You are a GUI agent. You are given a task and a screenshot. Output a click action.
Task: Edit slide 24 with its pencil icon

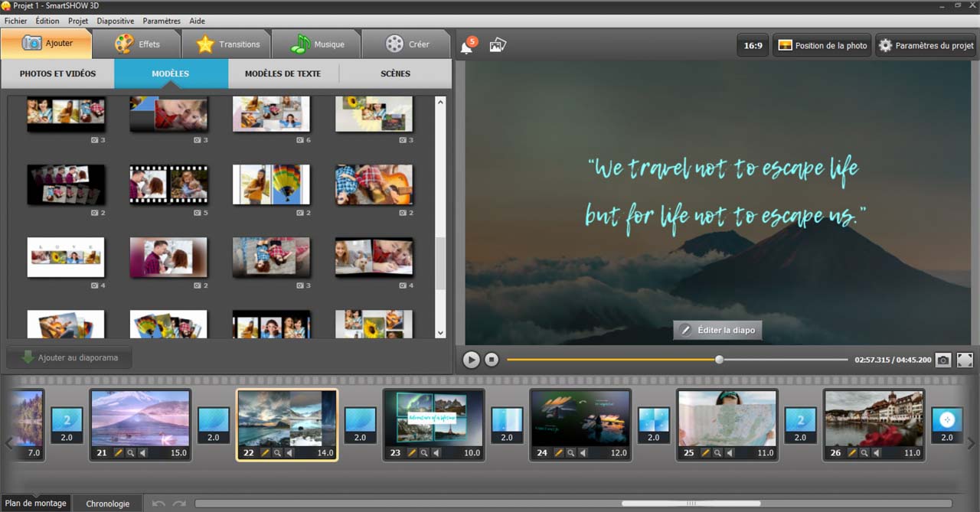coord(559,453)
